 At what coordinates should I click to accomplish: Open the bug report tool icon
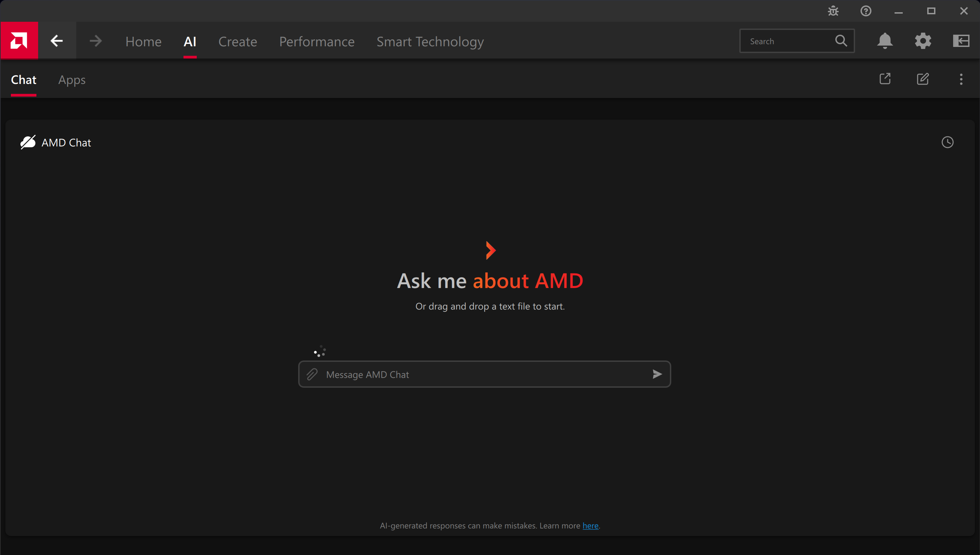coord(833,11)
